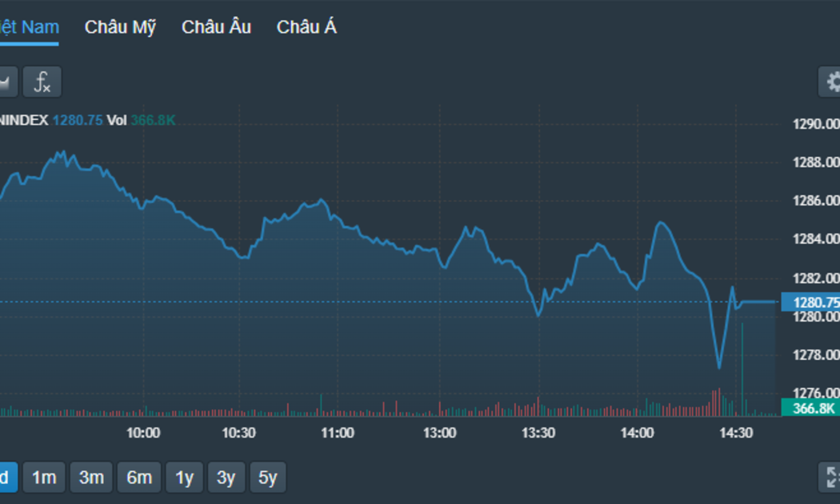
Task: Select the 1m time range
Action: (44, 477)
